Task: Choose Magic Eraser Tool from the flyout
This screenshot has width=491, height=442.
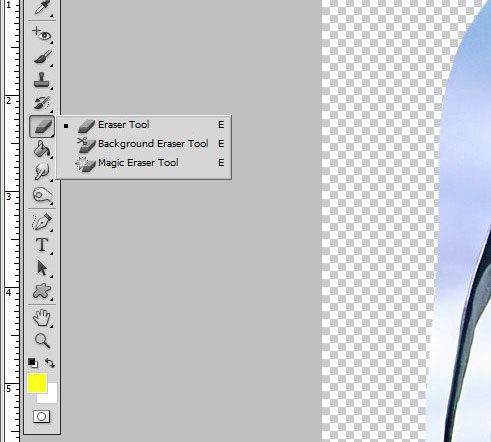Action: [x=144, y=163]
